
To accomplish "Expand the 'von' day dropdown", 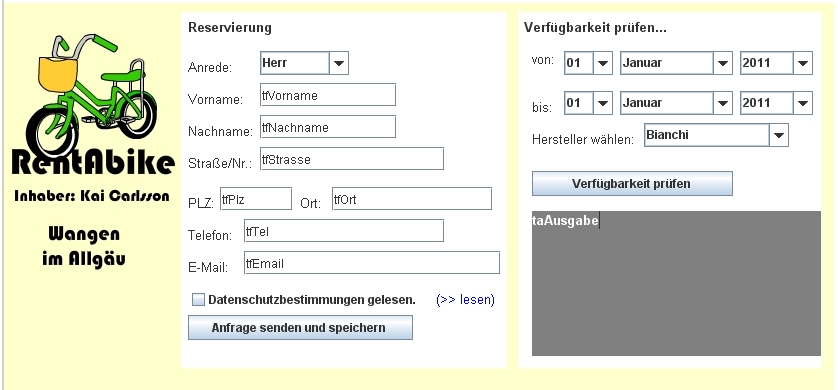I will coord(588,63).
